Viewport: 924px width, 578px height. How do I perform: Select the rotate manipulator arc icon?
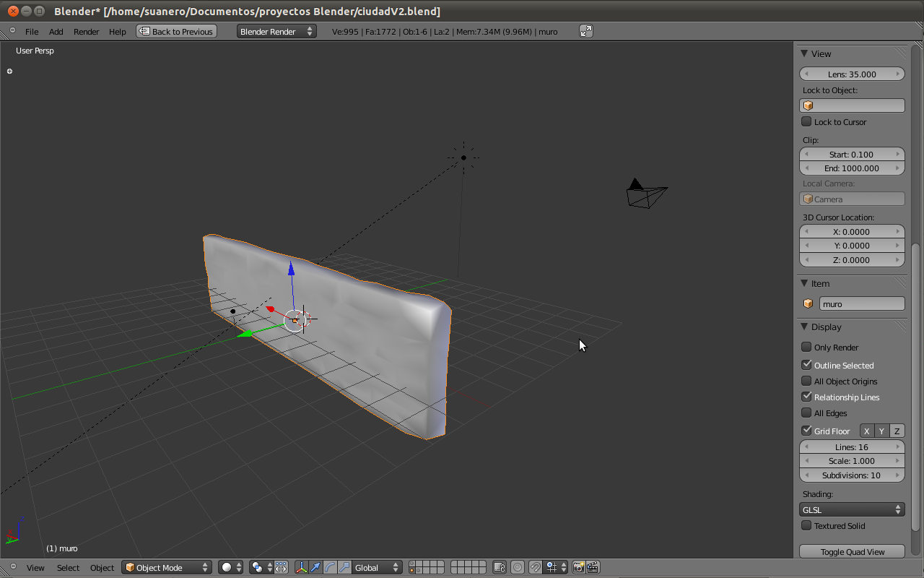pos(330,568)
